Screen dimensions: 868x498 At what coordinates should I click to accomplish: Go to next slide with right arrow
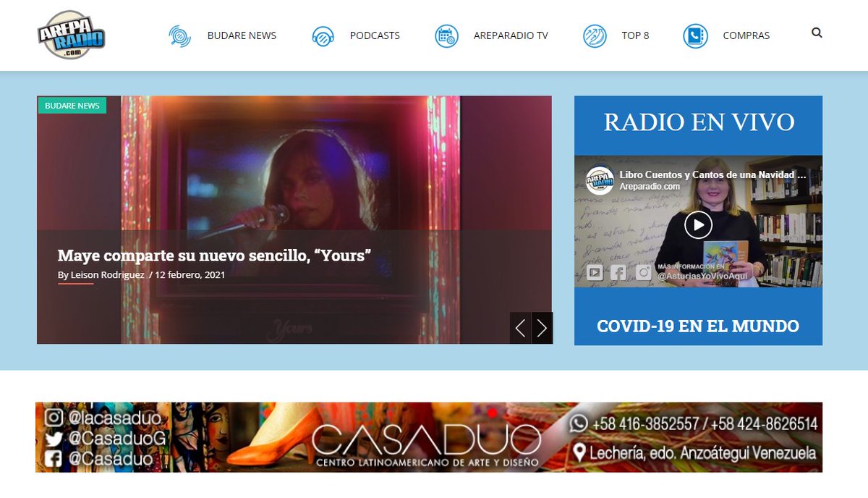(x=542, y=328)
